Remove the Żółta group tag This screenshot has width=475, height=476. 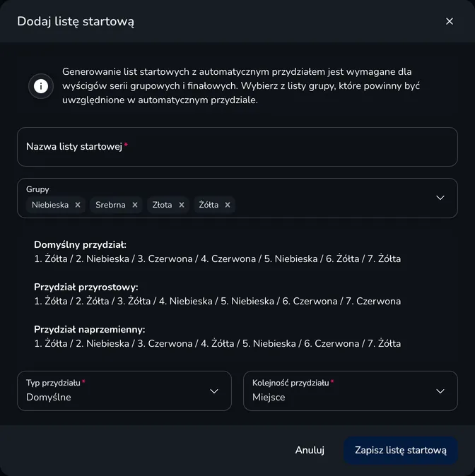pyautogui.click(x=228, y=205)
